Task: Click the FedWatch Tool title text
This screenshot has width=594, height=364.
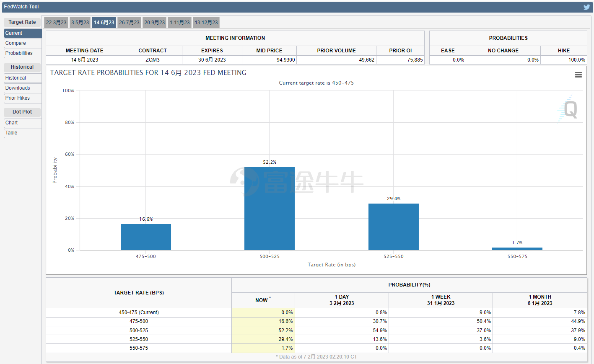Action: 21,7
